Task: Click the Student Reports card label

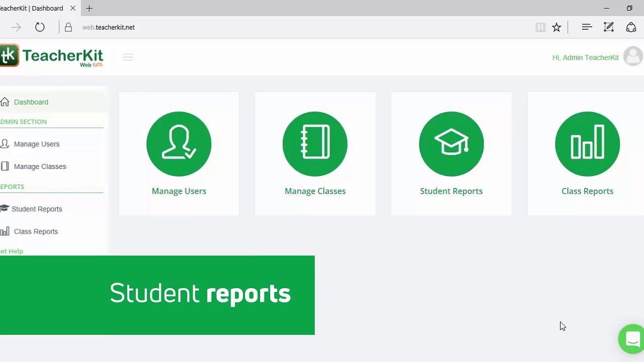Action: pyautogui.click(x=451, y=191)
